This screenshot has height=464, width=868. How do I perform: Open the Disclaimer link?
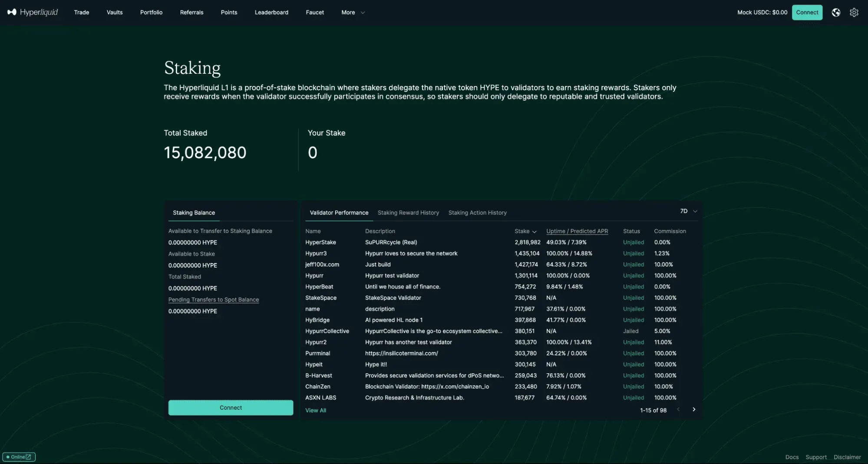847,457
